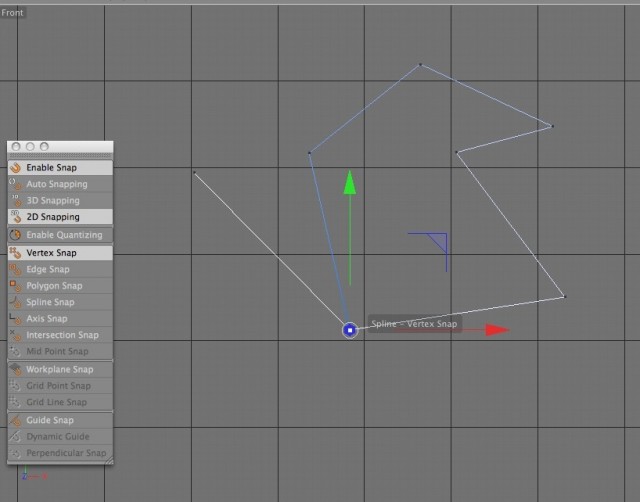640x502 pixels.
Task: Click the Intersection Snap icon
Action: pos(16,335)
